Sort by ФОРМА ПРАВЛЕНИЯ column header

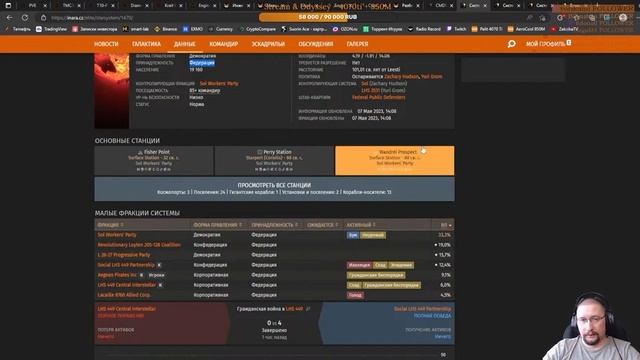tap(218, 225)
